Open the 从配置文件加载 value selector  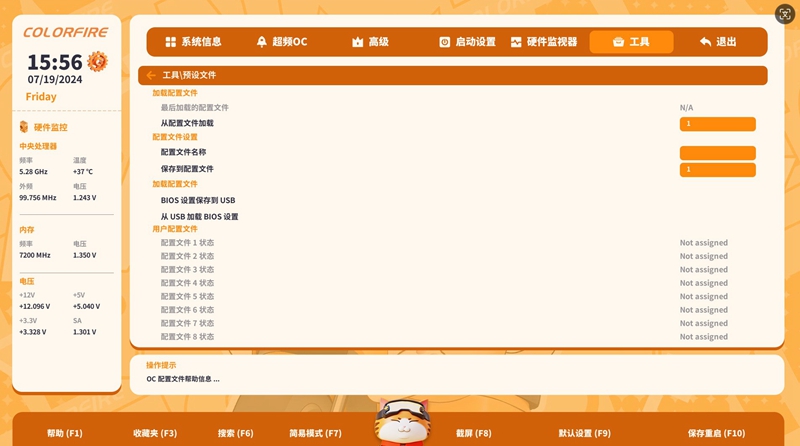(717, 124)
